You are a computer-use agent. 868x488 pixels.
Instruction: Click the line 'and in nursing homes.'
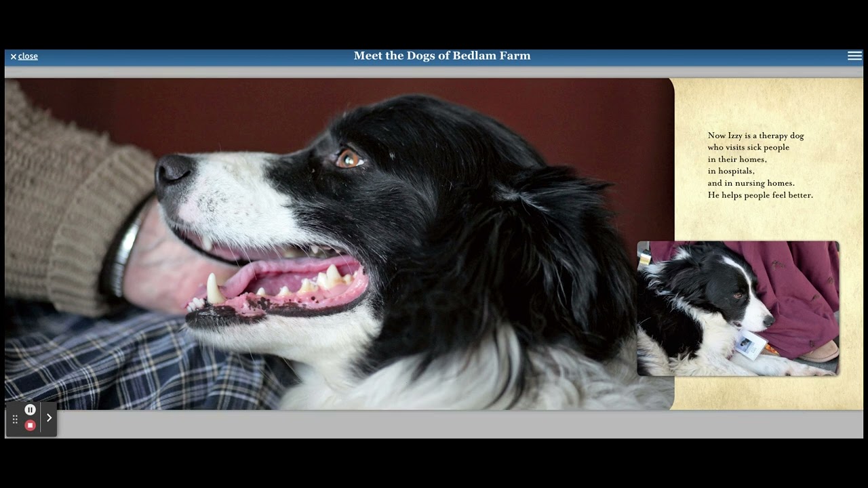(x=751, y=183)
